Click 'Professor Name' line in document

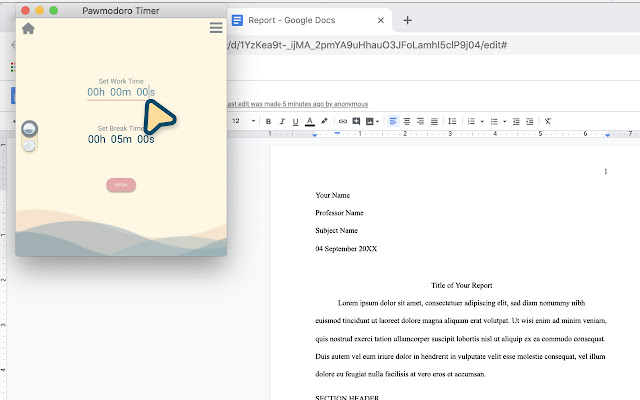(339, 213)
